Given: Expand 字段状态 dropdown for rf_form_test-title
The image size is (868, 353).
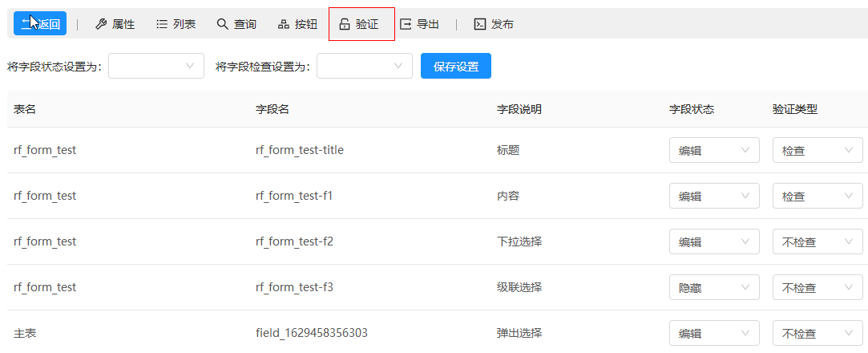Looking at the screenshot, I should (x=714, y=150).
